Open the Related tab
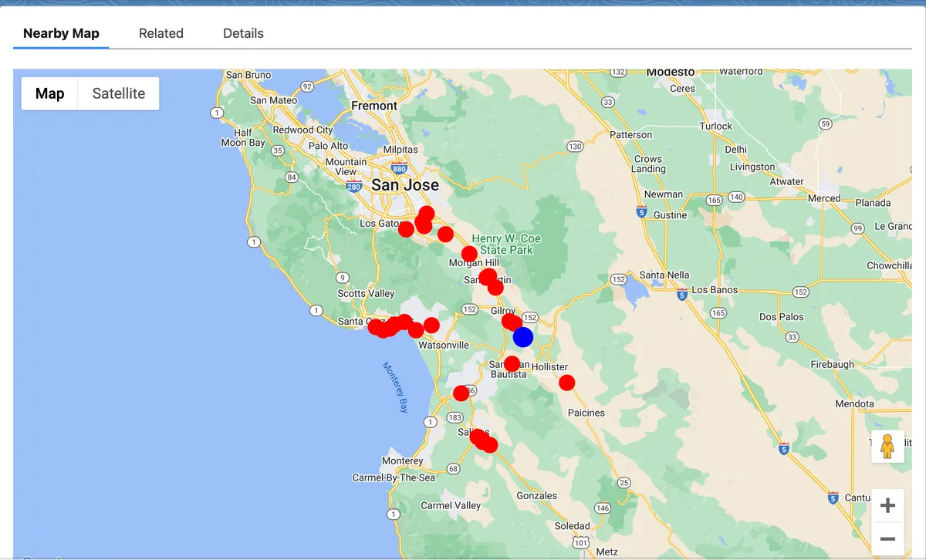This screenshot has width=926, height=560. point(161,33)
